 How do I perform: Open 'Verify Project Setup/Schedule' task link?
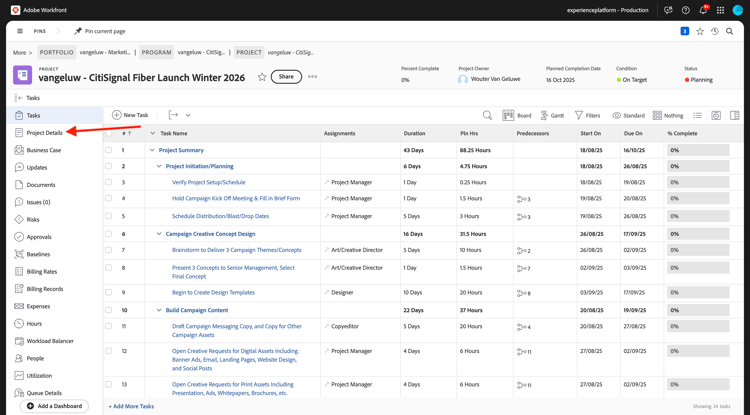click(x=208, y=182)
